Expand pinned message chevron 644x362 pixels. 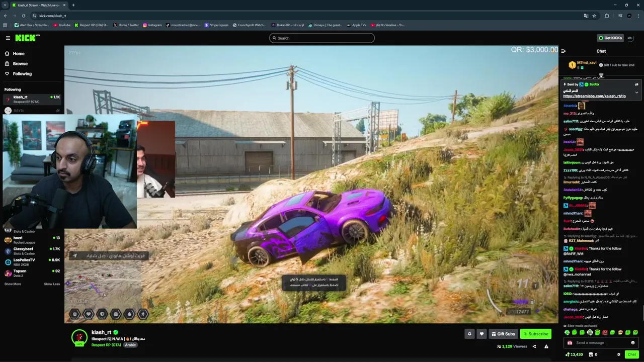point(636,93)
